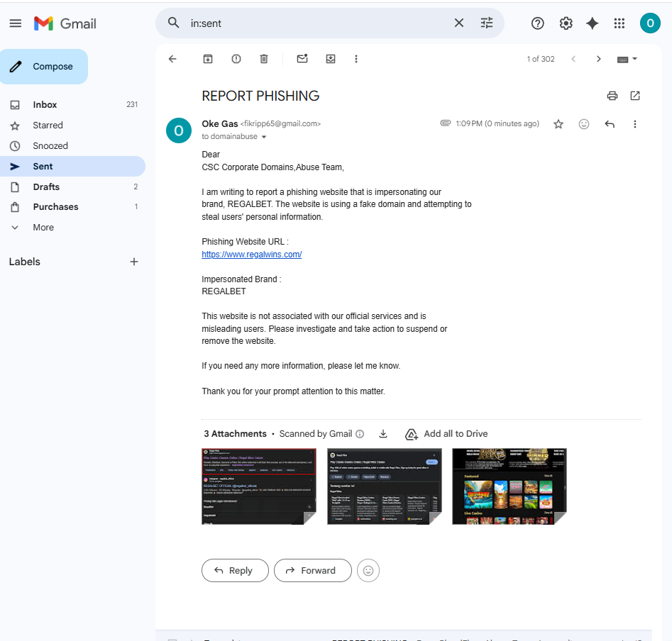
Task: Clear the search with the X icon
Action: pos(458,23)
